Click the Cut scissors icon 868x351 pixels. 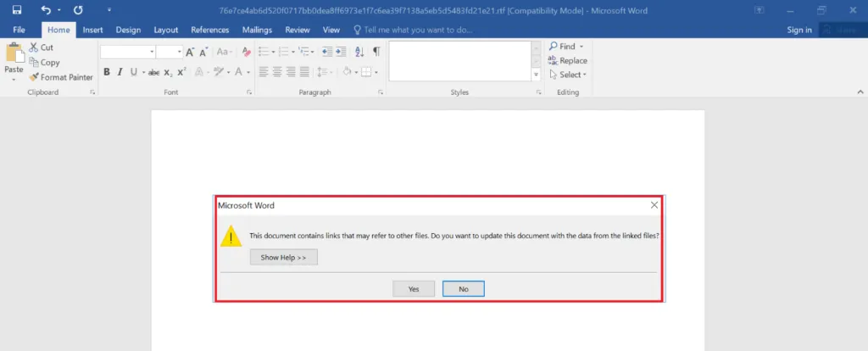34,47
